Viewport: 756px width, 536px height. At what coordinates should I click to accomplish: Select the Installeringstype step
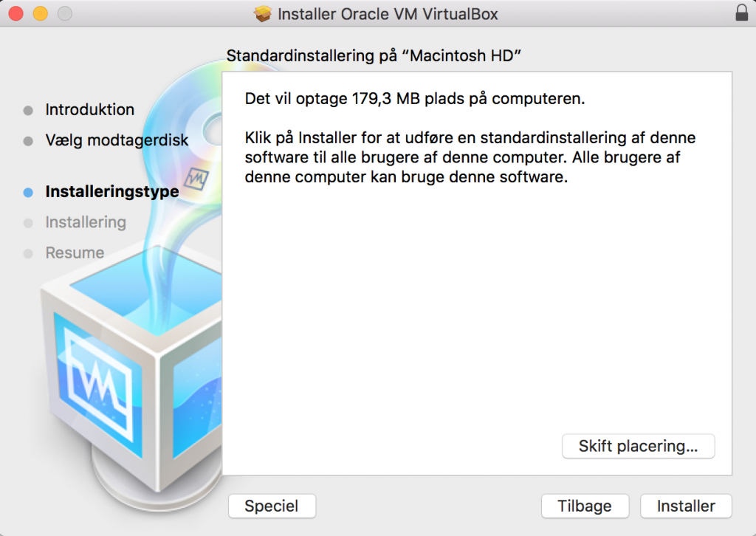(112, 192)
